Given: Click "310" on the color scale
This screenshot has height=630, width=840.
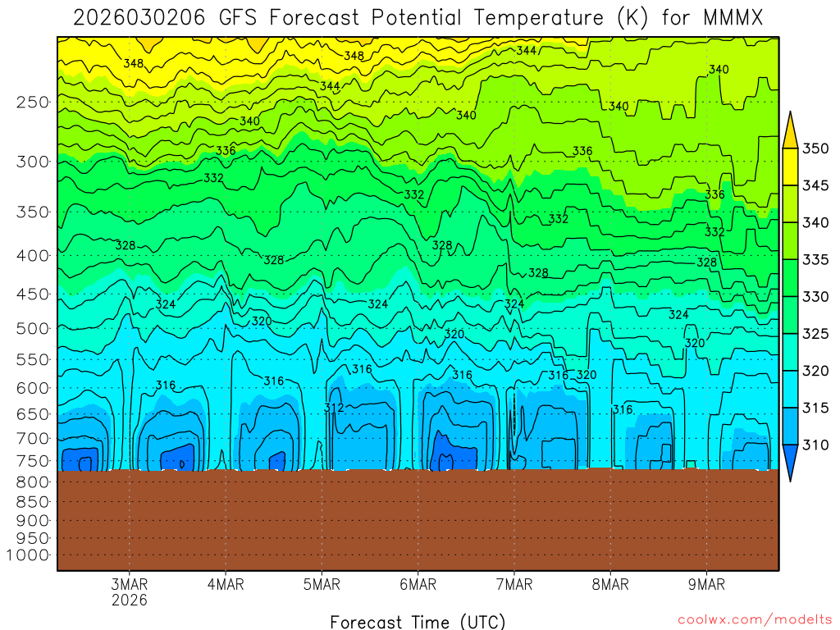Looking at the screenshot, I should 815,445.
